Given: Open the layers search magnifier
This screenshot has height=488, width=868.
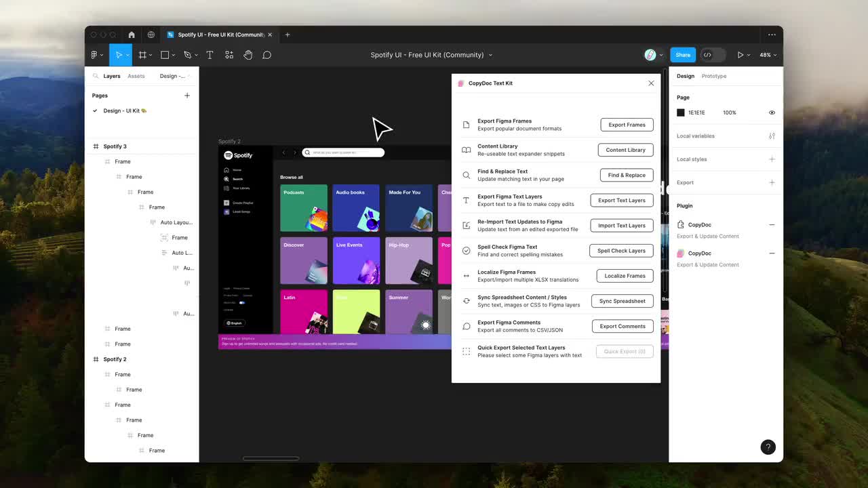Looking at the screenshot, I should (x=96, y=76).
